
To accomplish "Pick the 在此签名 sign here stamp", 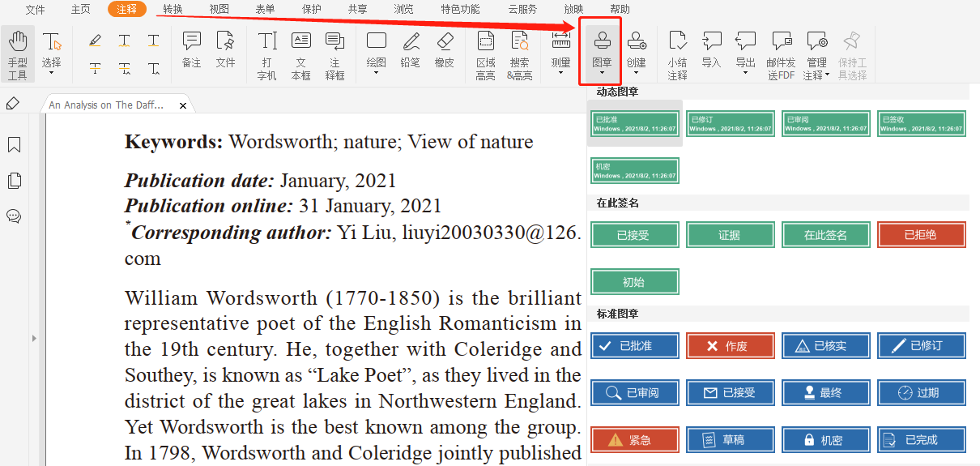I will (x=825, y=235).
